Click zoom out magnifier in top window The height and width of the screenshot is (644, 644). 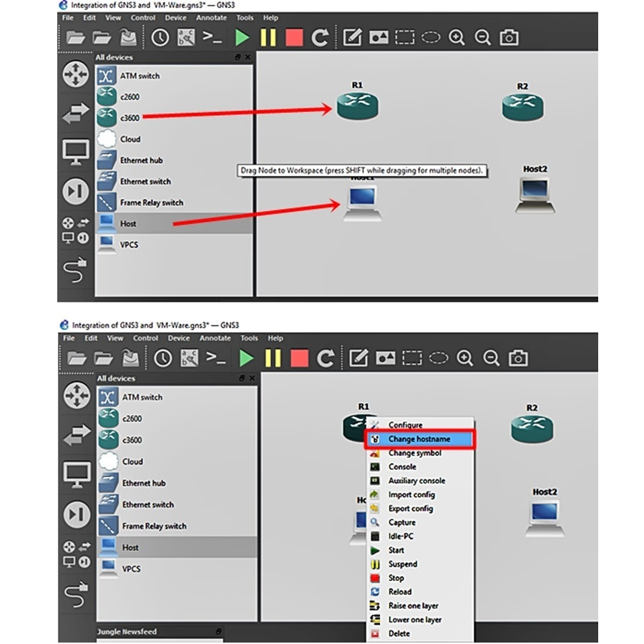click(x=482, y=38)
